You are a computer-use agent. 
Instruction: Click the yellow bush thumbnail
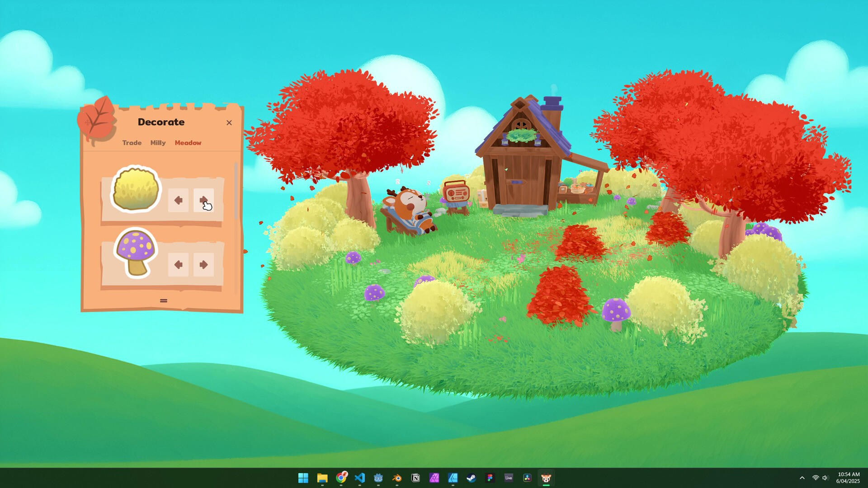[135, 189]
